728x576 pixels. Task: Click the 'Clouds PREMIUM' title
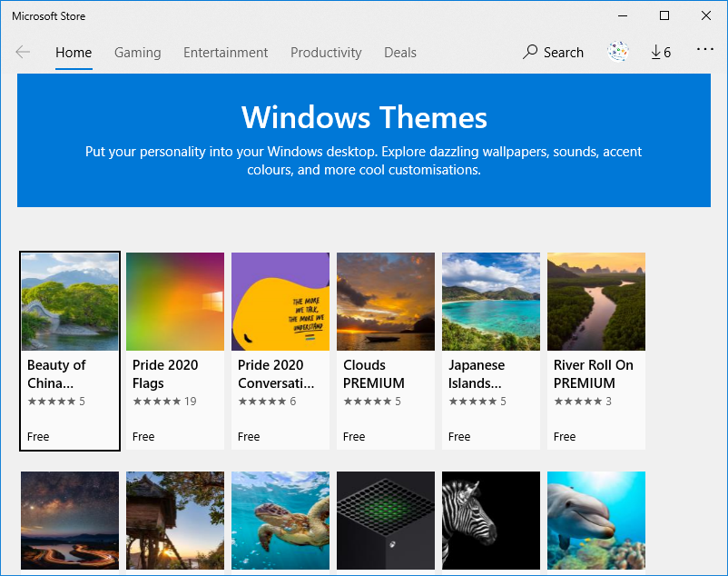pyautogui.click(x=374, y=374)
